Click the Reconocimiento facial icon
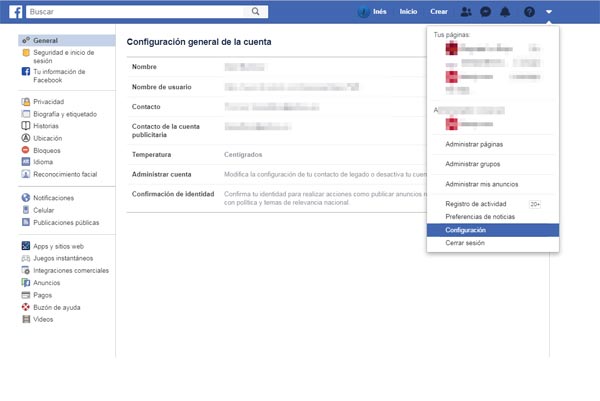 pyautogui.click(x=26, y=174)
